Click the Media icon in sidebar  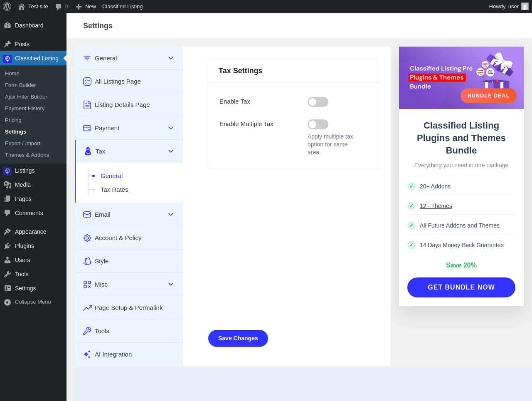[x=7, y=185]
